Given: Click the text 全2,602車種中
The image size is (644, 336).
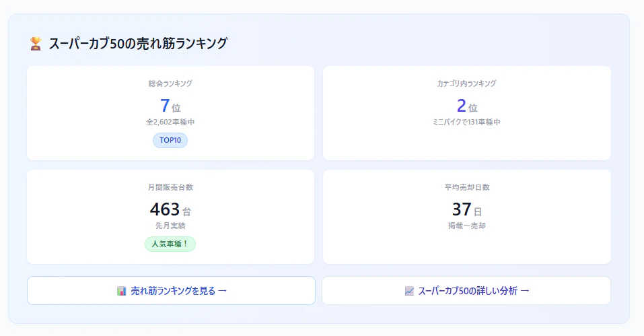Looking at the screenshot, I should pyautogui.click(x=170, y=122).
